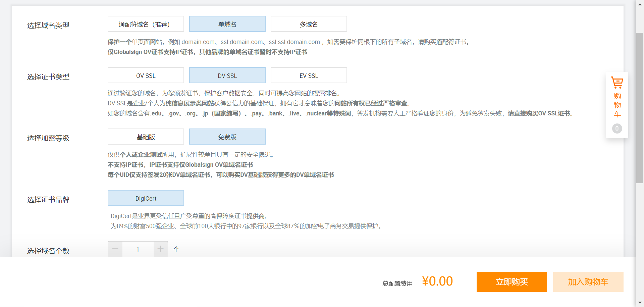Click the minus icon to decrease domain count
Image resolution: width=644 pixels, height=307 pixels.
(115, 249)
